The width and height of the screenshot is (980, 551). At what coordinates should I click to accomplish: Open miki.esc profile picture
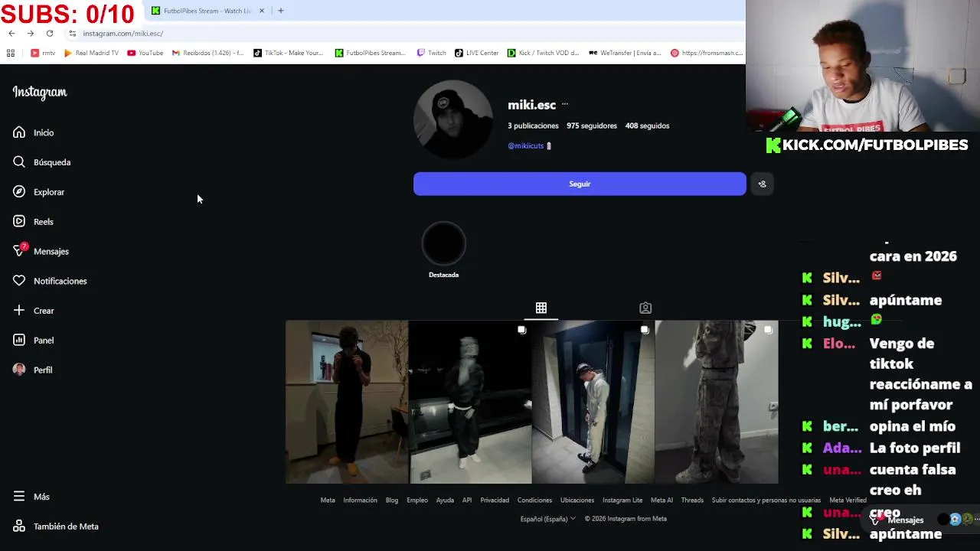pyautogui.click(x=453, y=119)
